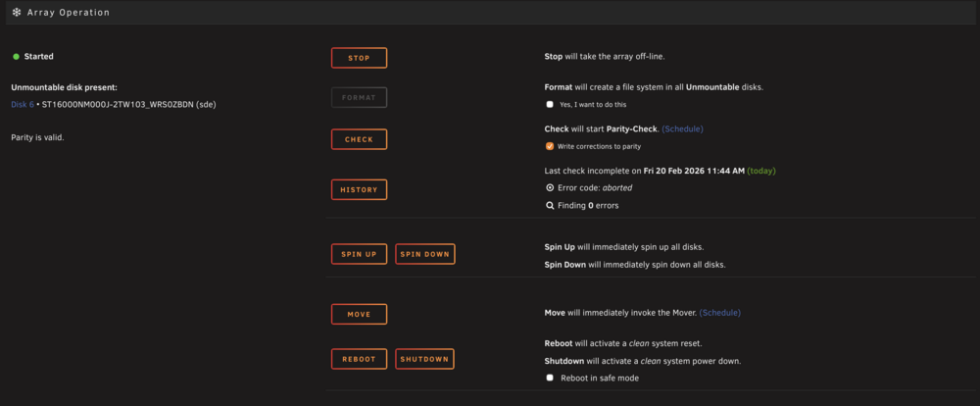This screenshot has height=406, width=980.
Task: Click the Error code target icon
Action: click(550, 187)
